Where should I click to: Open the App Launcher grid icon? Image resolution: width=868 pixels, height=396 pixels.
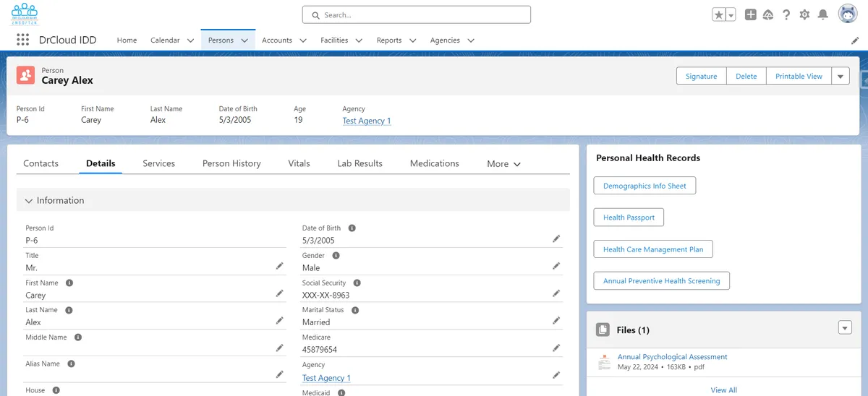click(22, 40)
